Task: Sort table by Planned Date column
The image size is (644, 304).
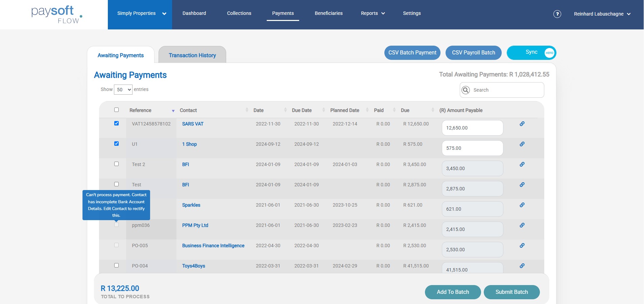Action: (x=349, y=110)
